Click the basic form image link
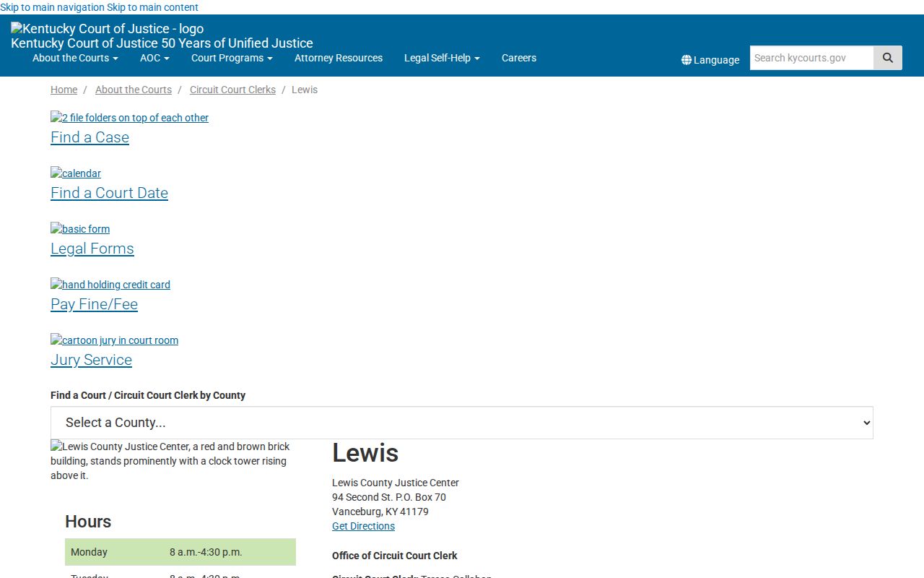Screen dimensions: 924x578 pos(80,229)
